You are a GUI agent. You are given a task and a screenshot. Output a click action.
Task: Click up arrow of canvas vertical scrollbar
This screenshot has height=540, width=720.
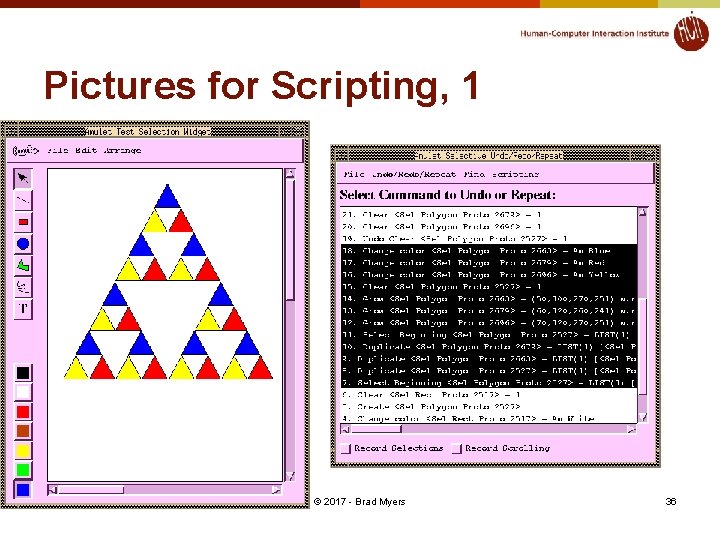[x=290, y=174]
